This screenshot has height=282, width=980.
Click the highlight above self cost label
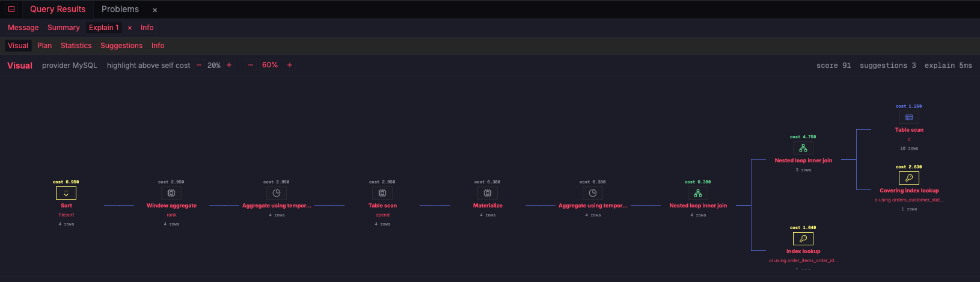(149, 66)
